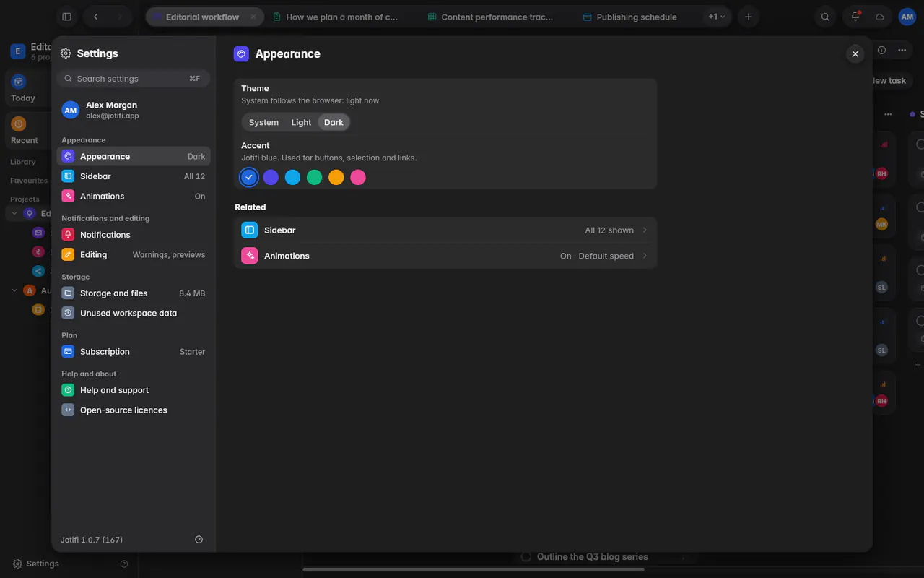The width and height of the screenshot is (924, 578).
Task: Open Alex Morgan account row
Action: click(x=134, y=110)
